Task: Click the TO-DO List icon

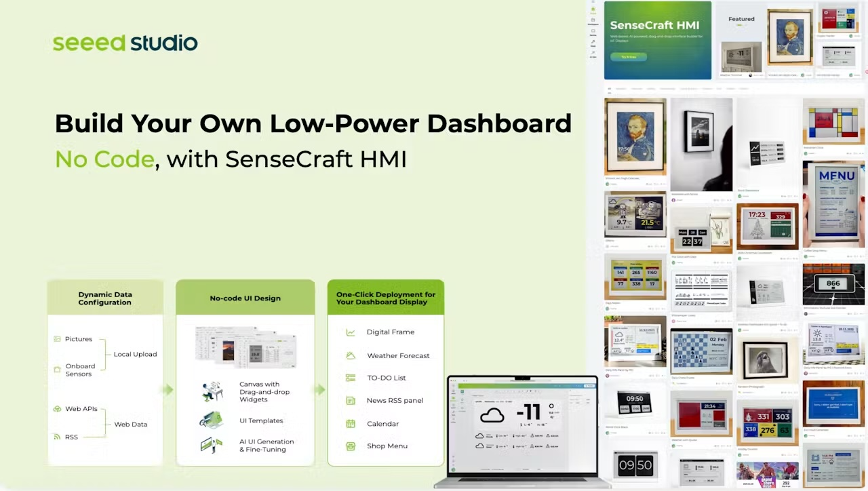Action: click(351, 378)
